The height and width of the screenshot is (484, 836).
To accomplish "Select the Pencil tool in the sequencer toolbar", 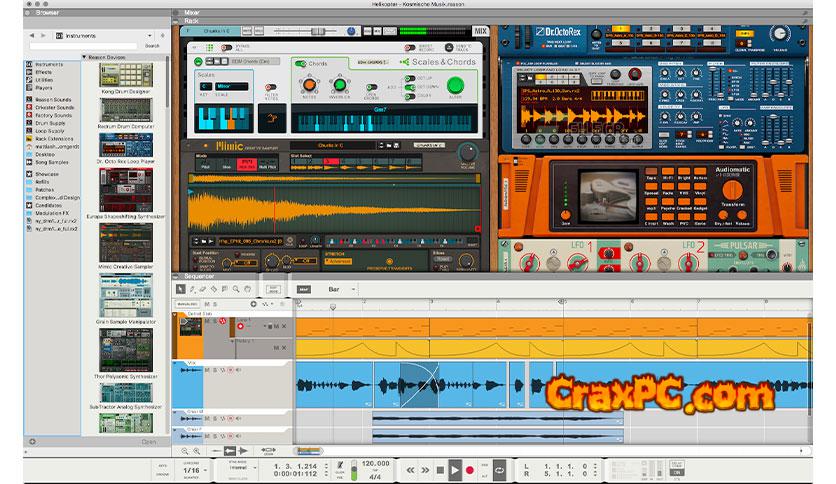I will click(192, 290).
